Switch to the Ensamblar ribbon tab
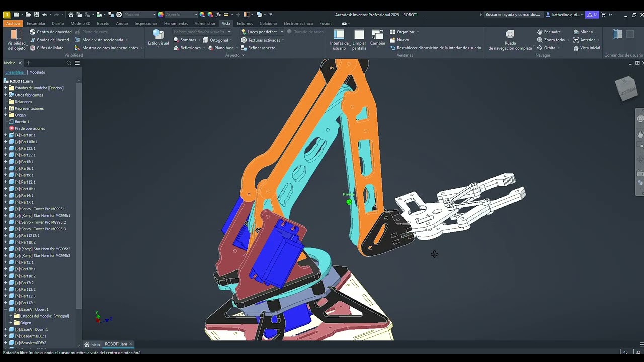Viewport: 644px width, 362px height. pos(36,23)
